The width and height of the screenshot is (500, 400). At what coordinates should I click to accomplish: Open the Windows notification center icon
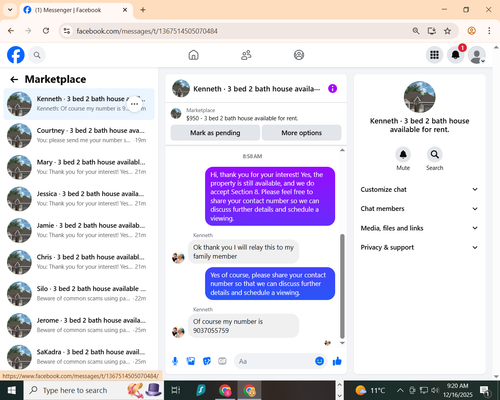coord(484,390)
